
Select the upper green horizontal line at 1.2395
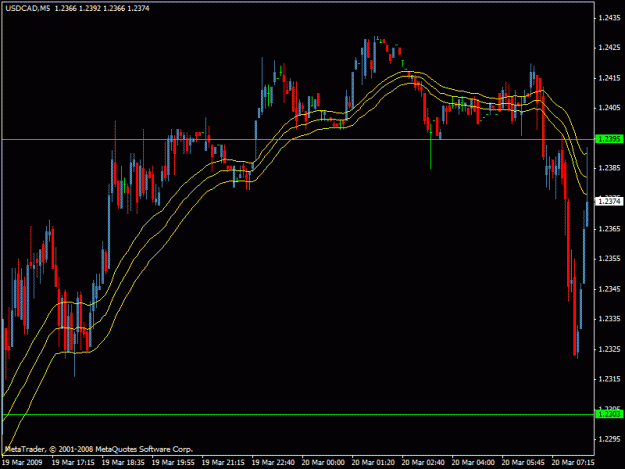coord(298,139)
